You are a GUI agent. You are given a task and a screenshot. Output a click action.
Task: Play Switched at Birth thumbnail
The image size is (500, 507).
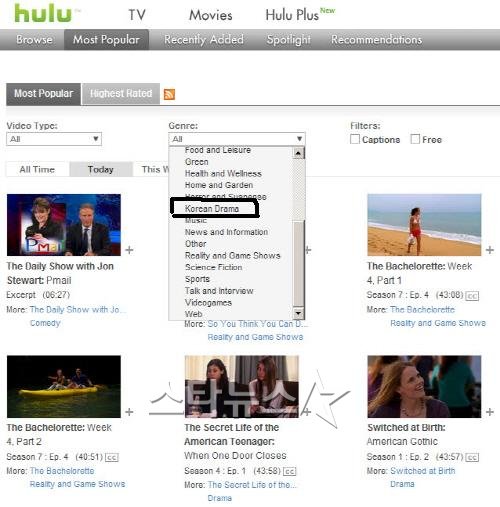pyautogui.click(x=424, y=387)
